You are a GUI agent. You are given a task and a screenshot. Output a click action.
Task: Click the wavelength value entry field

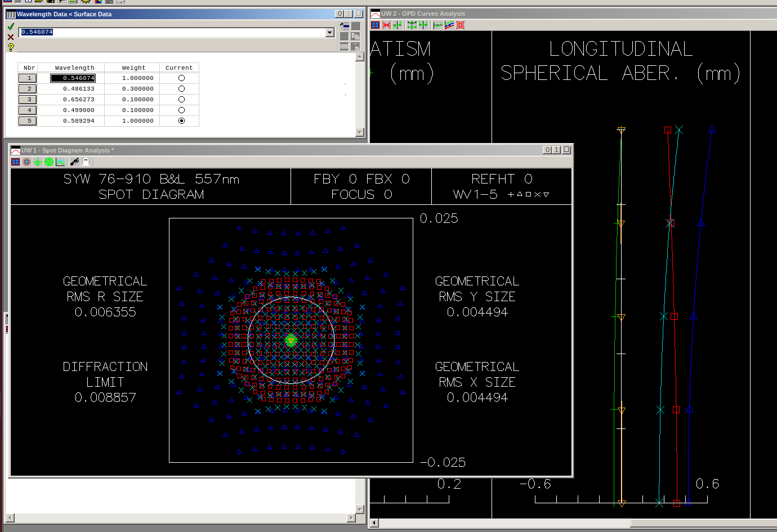172,33
